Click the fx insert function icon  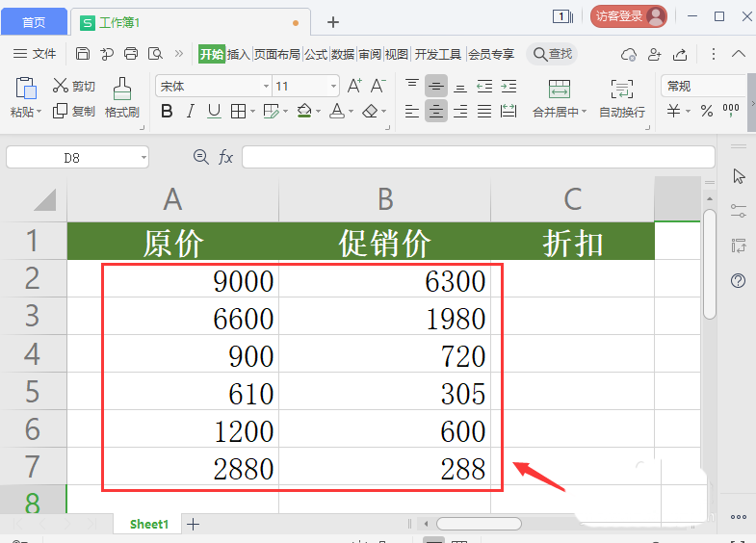(225, 157)
